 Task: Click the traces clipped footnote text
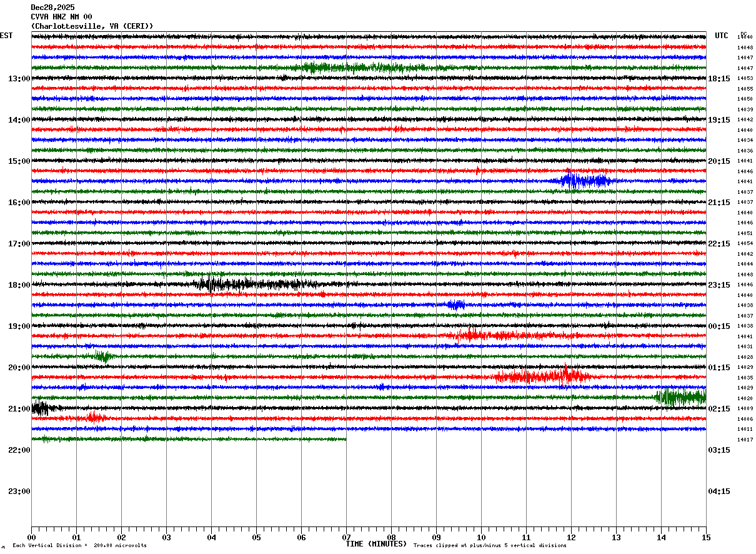(490, 546)
